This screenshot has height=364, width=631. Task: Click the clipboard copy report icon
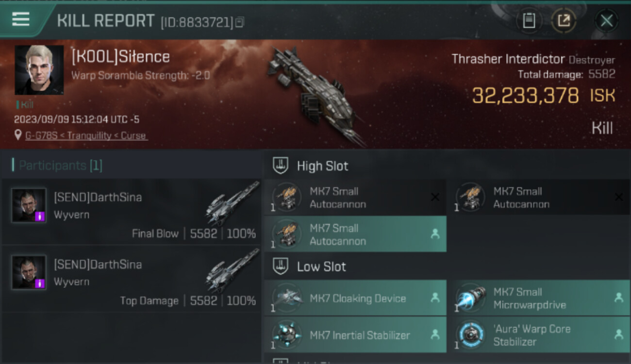529,21
